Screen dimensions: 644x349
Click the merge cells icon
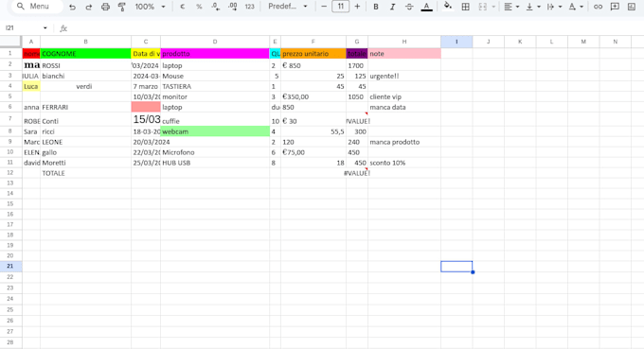pyautogui.click(x=483, y=7)
